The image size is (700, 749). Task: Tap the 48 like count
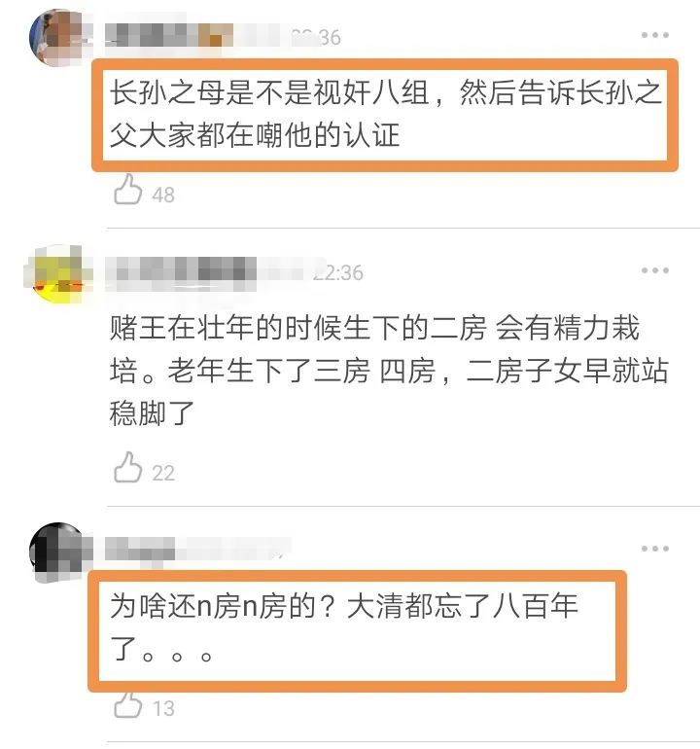[x=163, y=196]
